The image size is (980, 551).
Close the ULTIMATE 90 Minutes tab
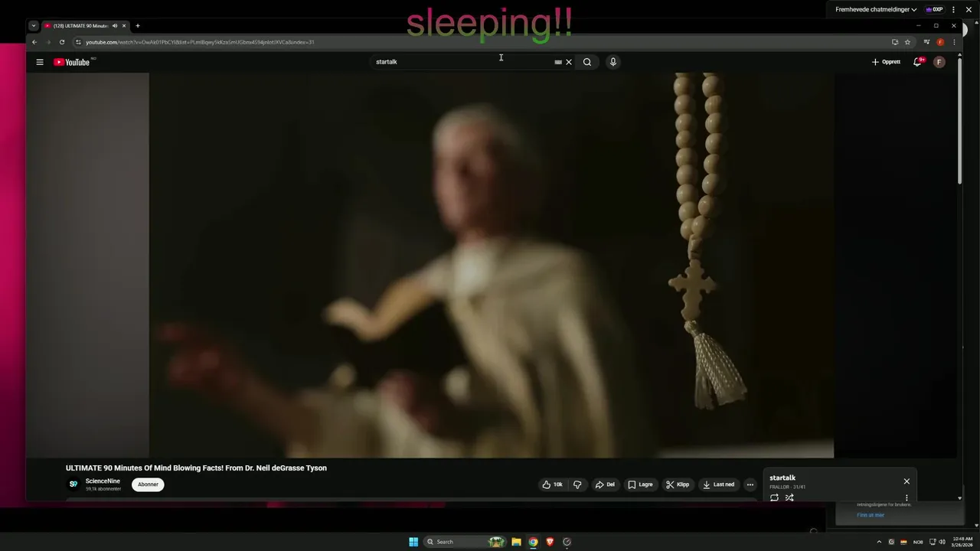pyautogui.click(x=124, y=26)
